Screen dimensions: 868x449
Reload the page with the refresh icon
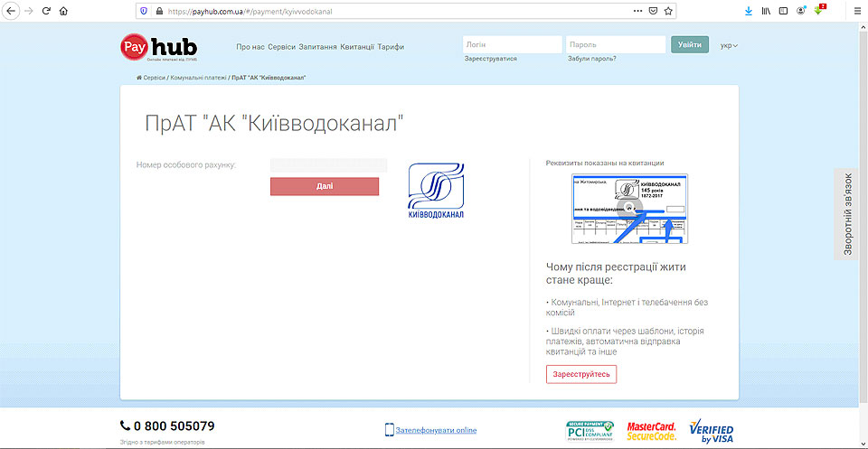click(x=46, y=11)
